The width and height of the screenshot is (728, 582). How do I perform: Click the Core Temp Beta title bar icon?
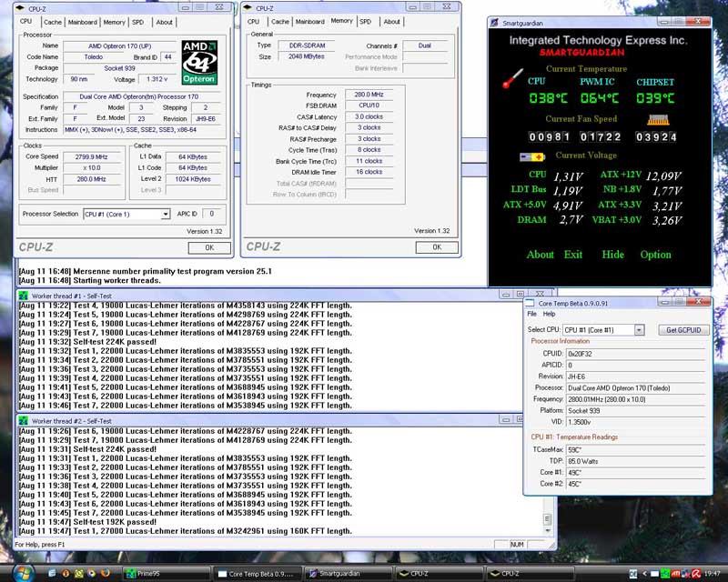[x=530, y=303]
